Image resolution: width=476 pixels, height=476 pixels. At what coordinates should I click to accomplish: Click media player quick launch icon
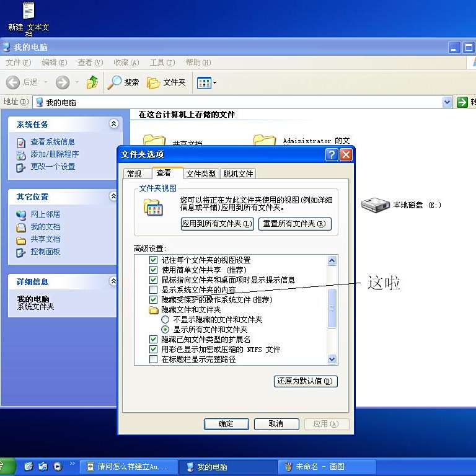tap(57, 466)
